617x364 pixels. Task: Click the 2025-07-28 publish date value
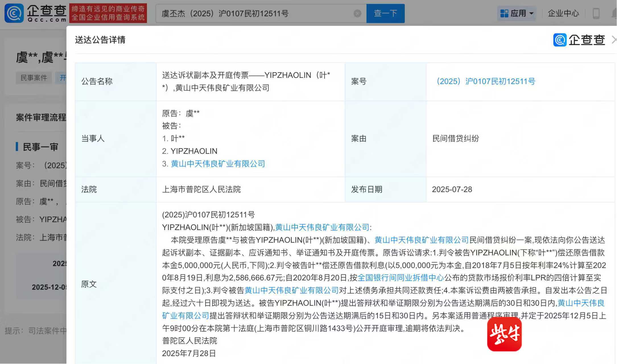[x=452, y=189]
